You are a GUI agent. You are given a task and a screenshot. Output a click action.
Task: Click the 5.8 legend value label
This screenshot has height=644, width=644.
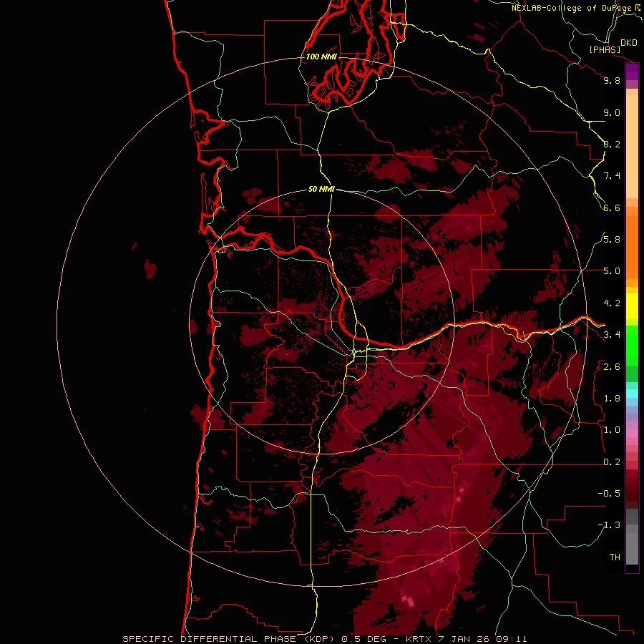click(x=612, y=240)
